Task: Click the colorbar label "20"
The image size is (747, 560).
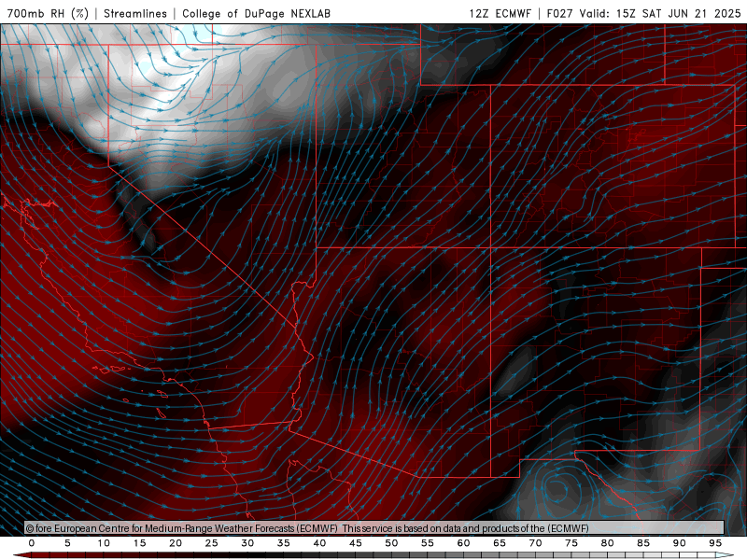Action: 176,543
